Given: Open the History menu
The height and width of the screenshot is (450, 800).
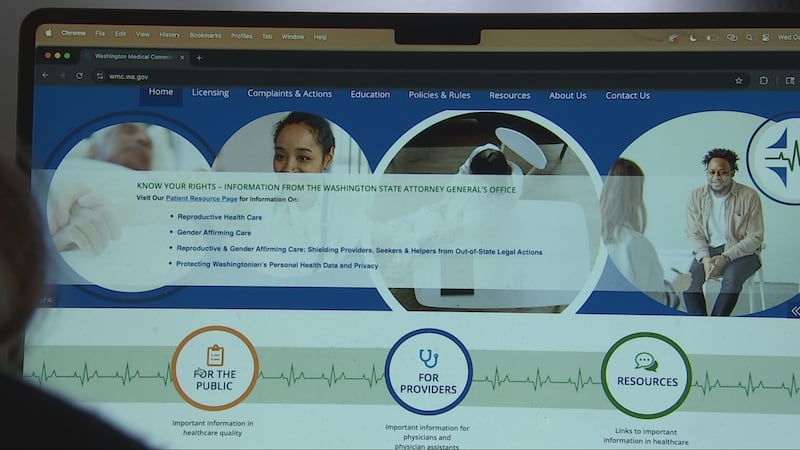Looking at the screenshot, I should [169, 35].
